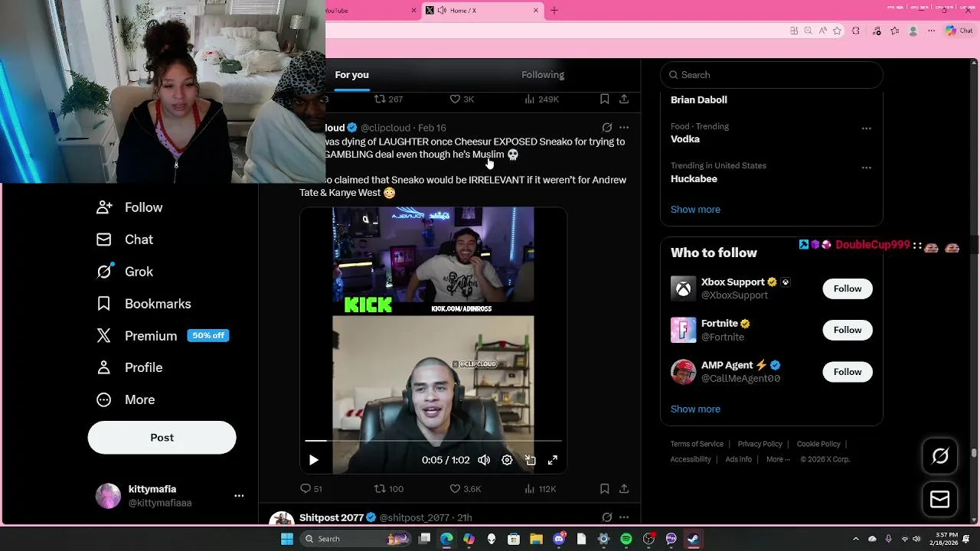Open Copilot Chat in the browser toolbar
The height and width of the screenshot is (551, 980).
pos(959,31)
